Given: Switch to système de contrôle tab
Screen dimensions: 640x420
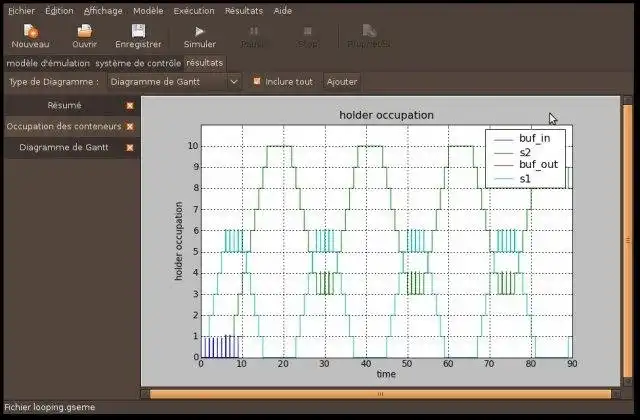Looking at the screenshot, I should pos(138,63).
